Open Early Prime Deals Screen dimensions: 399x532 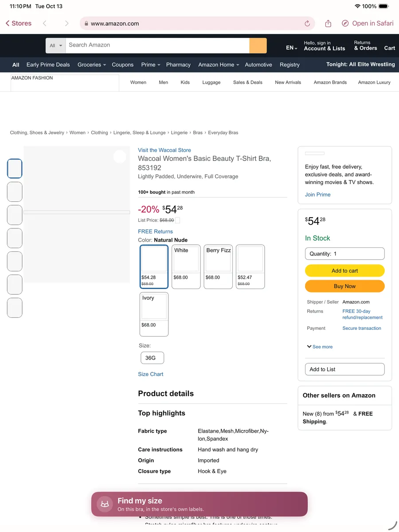pos(48,65)
